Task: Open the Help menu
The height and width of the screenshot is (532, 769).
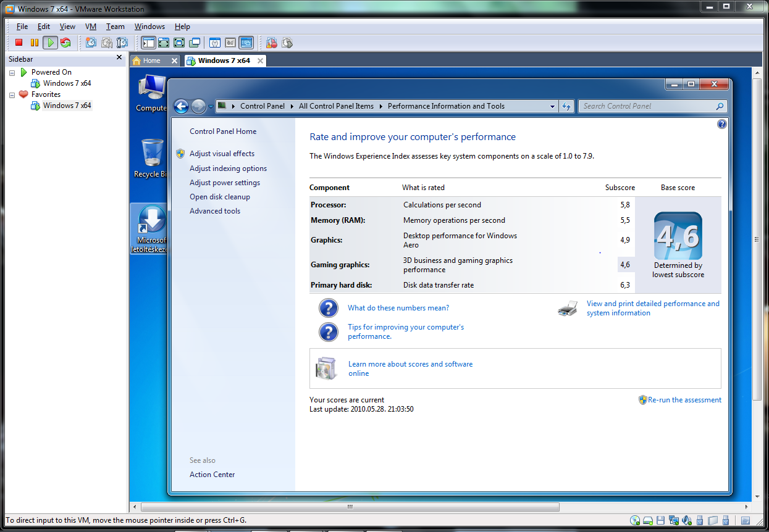Action: click(182, 27)
